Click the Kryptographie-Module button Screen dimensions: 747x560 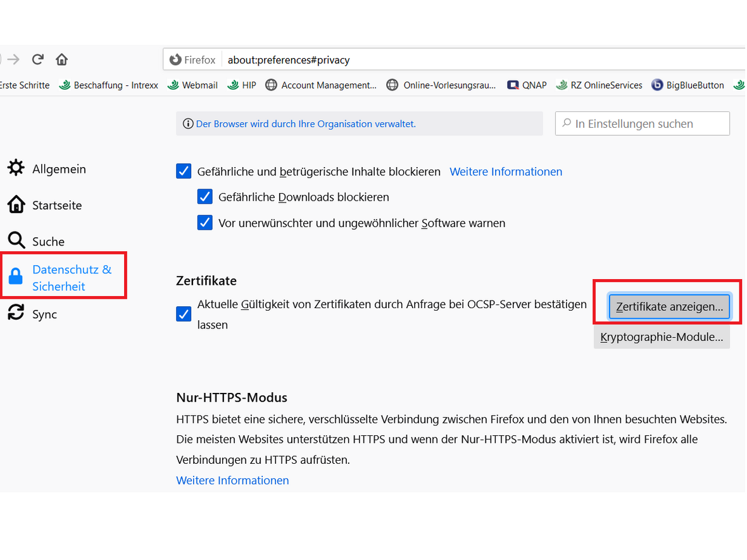[662, 337]
